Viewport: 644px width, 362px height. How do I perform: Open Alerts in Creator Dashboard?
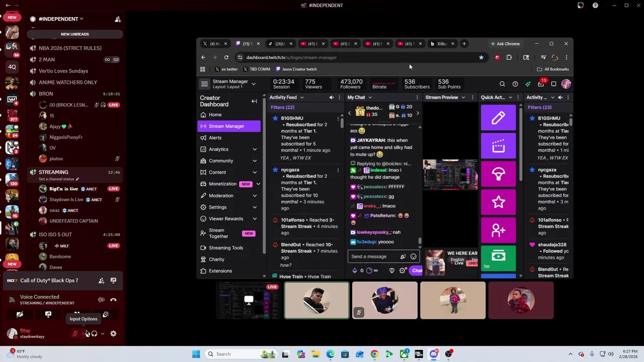[229, 138]
